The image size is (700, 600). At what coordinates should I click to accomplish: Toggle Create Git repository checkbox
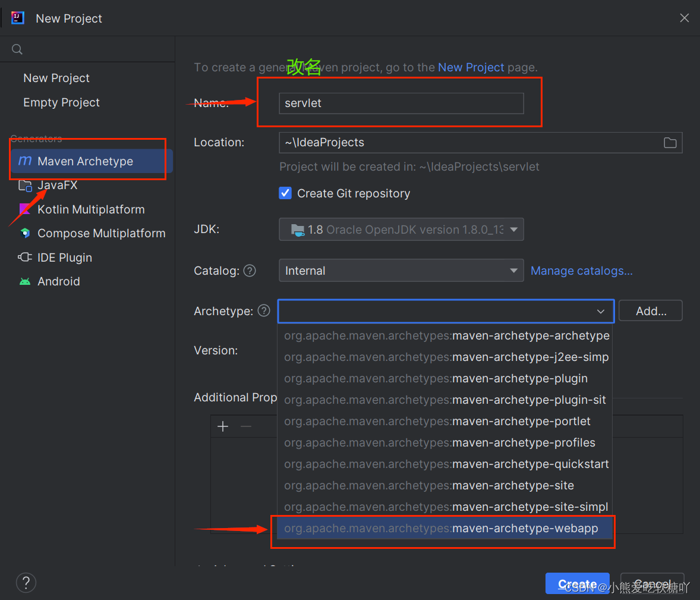[x=285, y=193]
